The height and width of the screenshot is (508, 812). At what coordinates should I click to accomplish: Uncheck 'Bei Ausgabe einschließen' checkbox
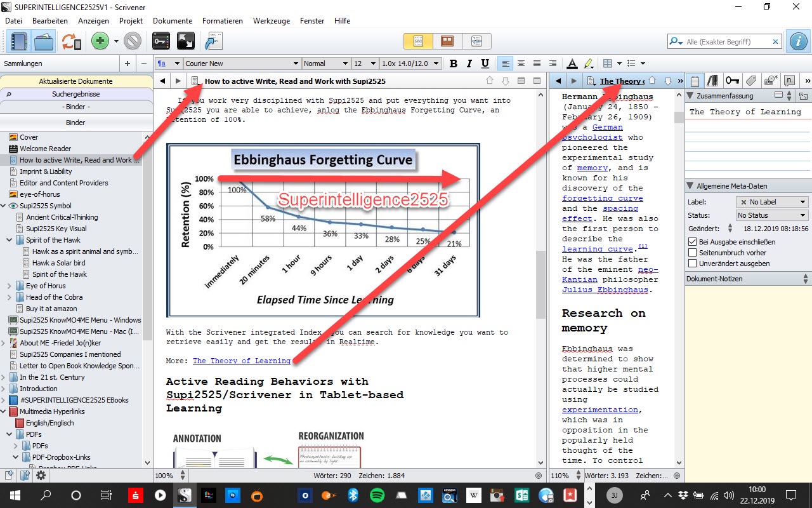[x=693, y=242]
